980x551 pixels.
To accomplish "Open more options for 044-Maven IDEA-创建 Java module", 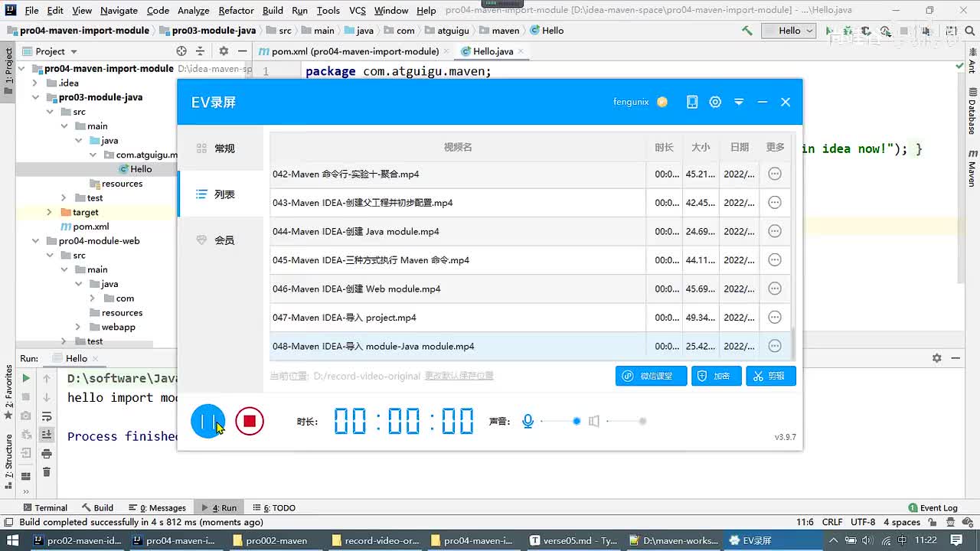I will [x=775, y=231].
